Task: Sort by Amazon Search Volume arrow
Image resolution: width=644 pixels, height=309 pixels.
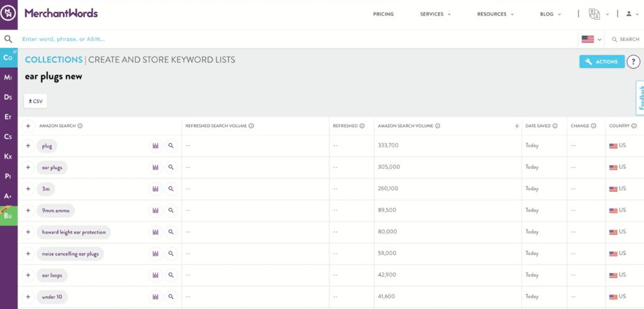Action: tap(517, 126)
